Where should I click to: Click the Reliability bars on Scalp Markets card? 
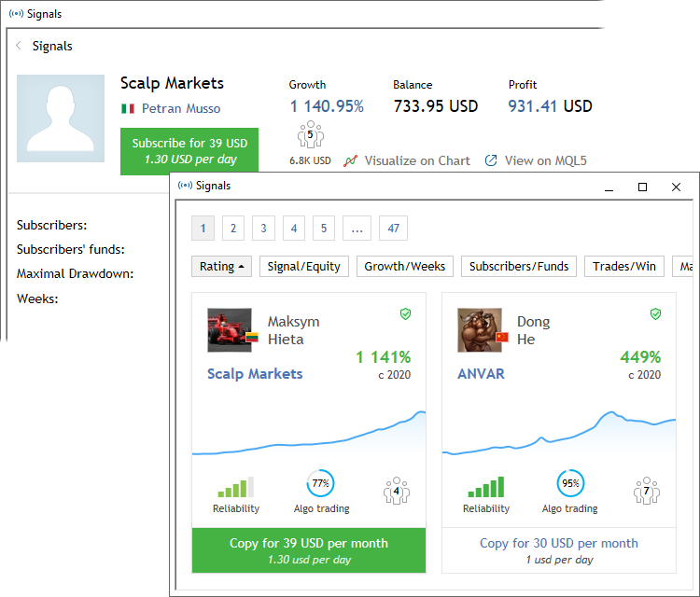tap(236, 487)
